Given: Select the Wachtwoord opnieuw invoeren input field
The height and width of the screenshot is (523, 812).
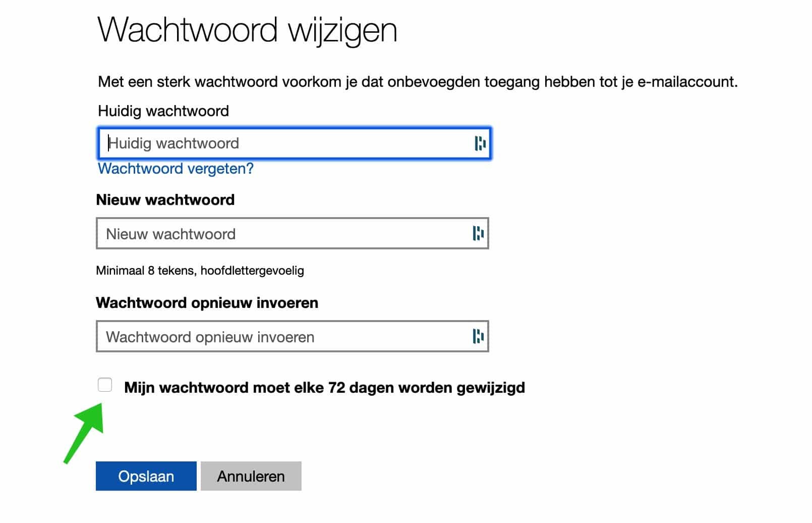Looking at the screenshot, I should (x=293, y=336).
